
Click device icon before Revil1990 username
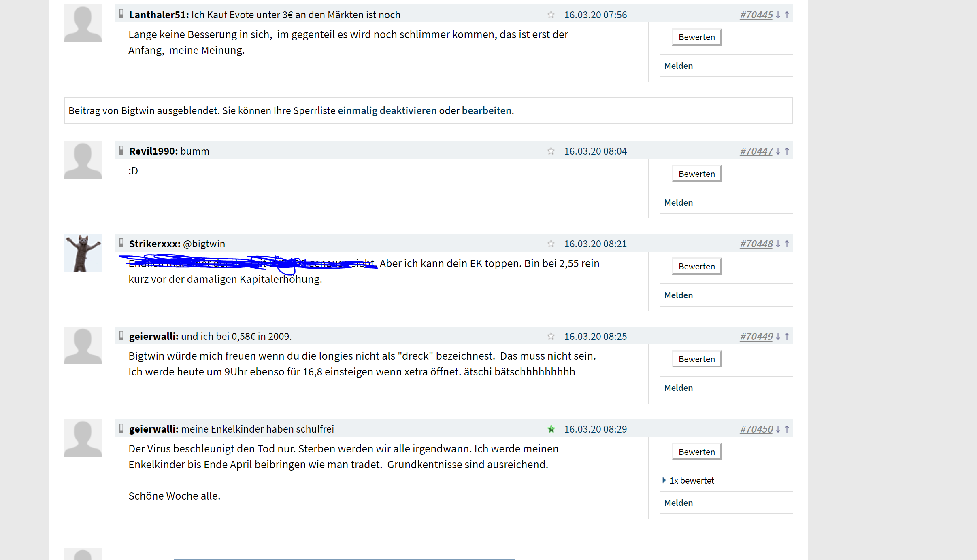[121, 151]
